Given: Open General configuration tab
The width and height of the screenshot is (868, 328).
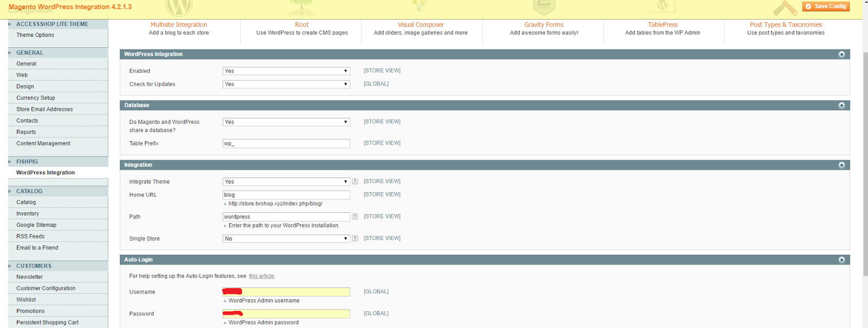Looking at the screenshot, I should pyautogui.click(x=26, y=64).
